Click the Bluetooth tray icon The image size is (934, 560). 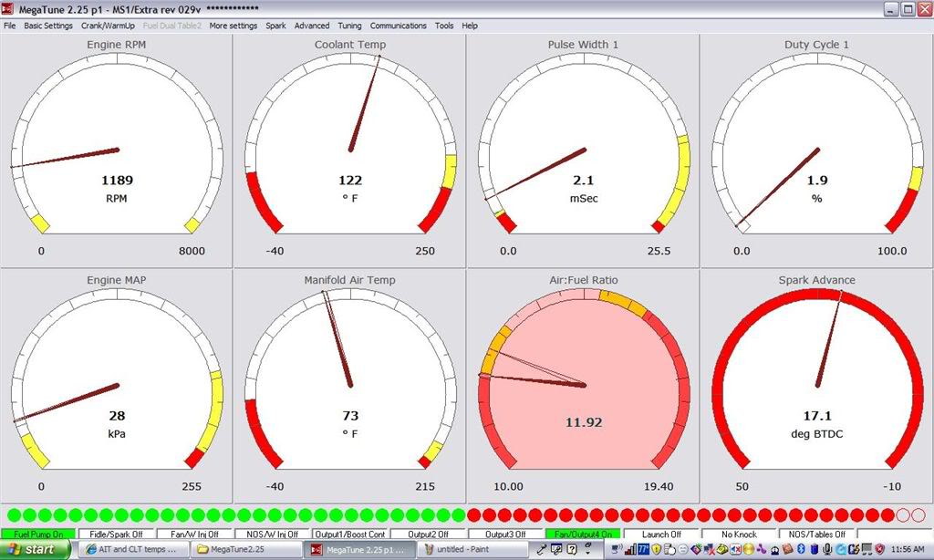(x=801, y=549)
